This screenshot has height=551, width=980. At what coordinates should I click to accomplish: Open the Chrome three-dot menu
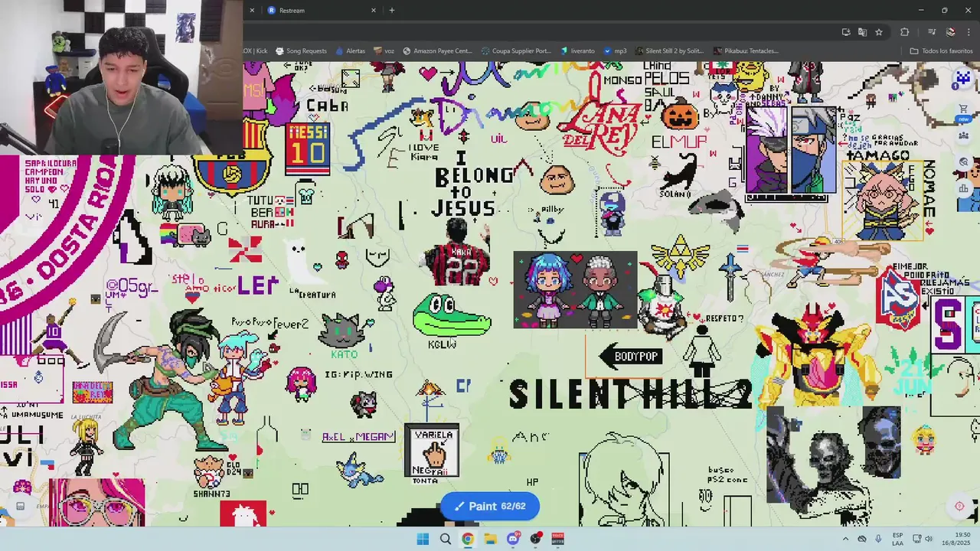[x=968, y=32]
